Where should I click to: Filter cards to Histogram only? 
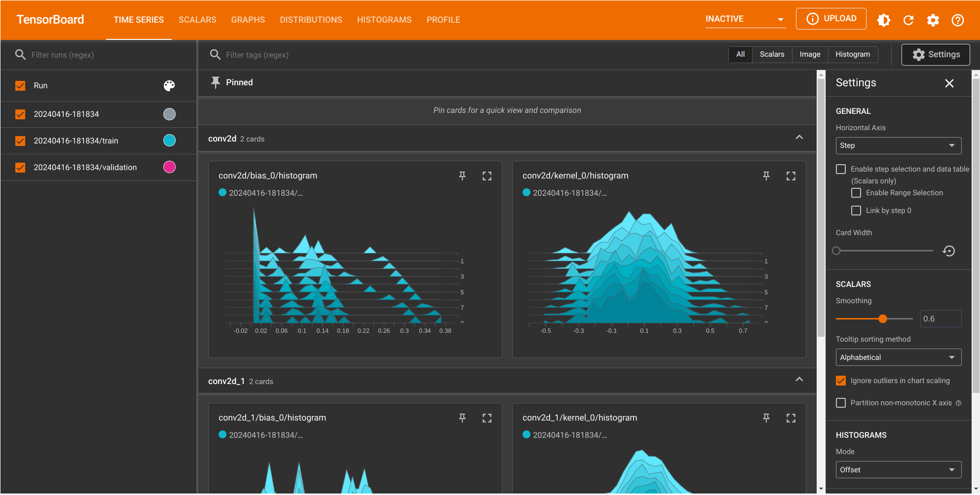click(853, 54)
